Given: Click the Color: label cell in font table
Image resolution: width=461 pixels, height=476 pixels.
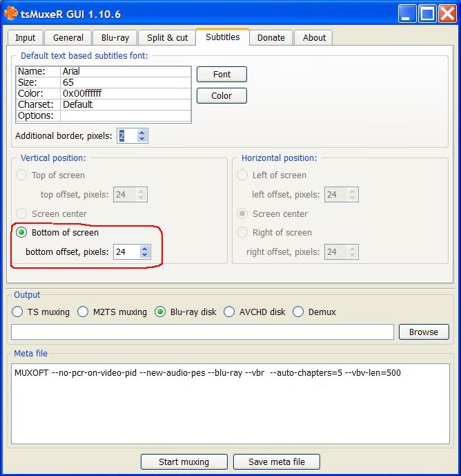Looking at the screenshot, I should tap(38, 93).
